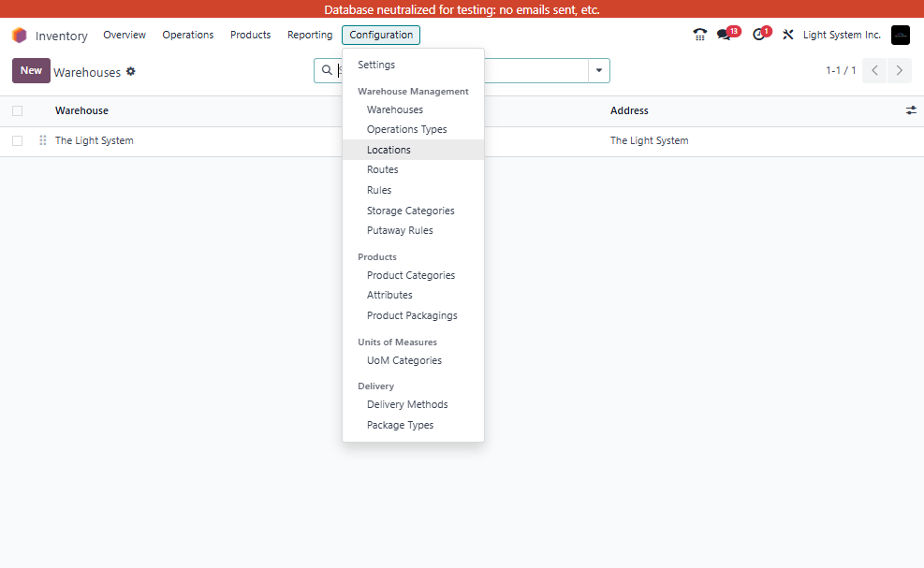Click the drag handle of The Light System row

(x=42, y=140)
